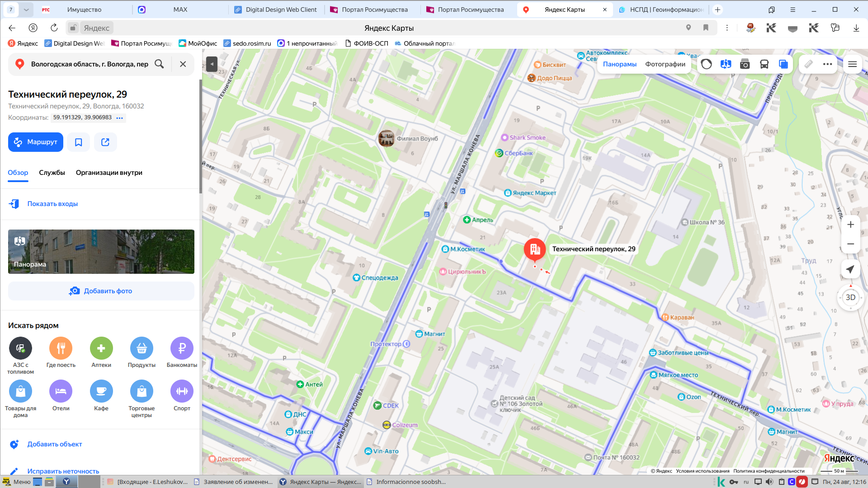Switch to the Обзор tab
The height and width of the screenshot is (488, 868).
[x=18, y=173]
